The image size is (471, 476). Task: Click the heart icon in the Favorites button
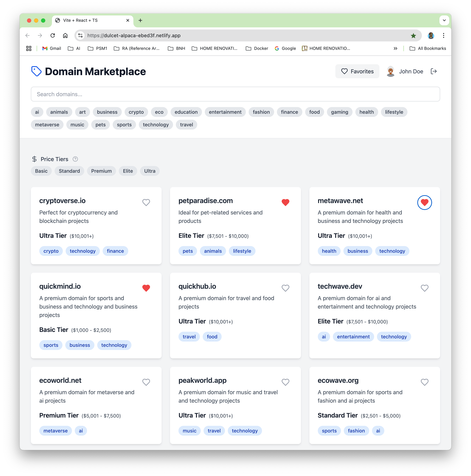click(345, 71)
